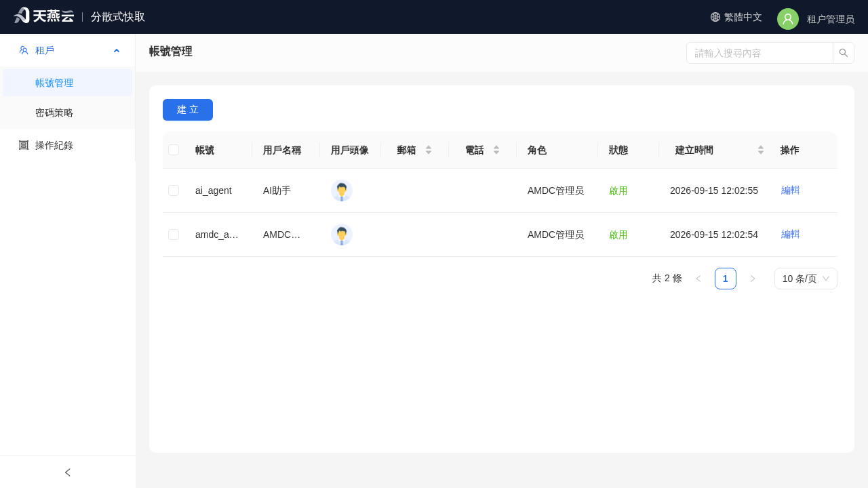The image size is (868, 488).
Task: Click the ai_agent account cell
Action: (214, 190)
